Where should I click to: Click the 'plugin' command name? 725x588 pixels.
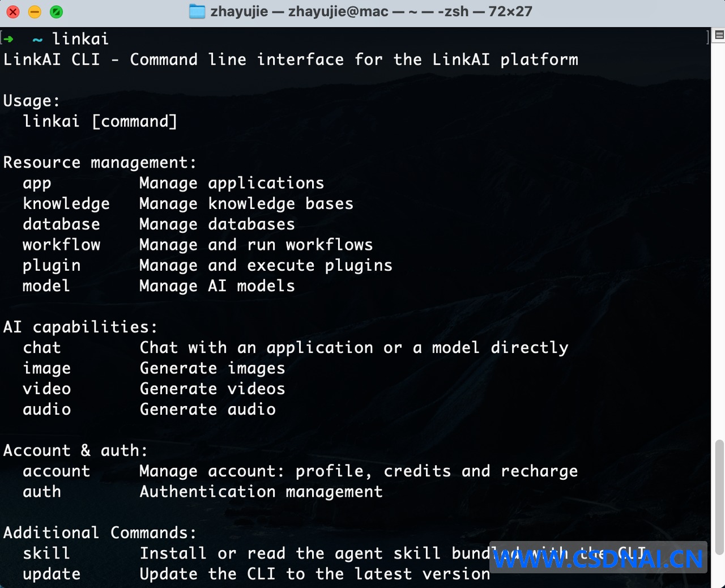(x=52, y=266)
